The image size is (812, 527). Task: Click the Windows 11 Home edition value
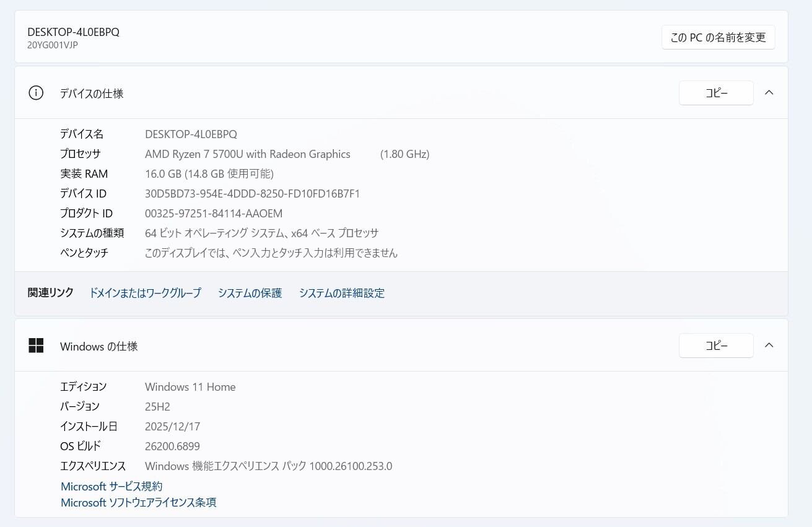point(190,387)
